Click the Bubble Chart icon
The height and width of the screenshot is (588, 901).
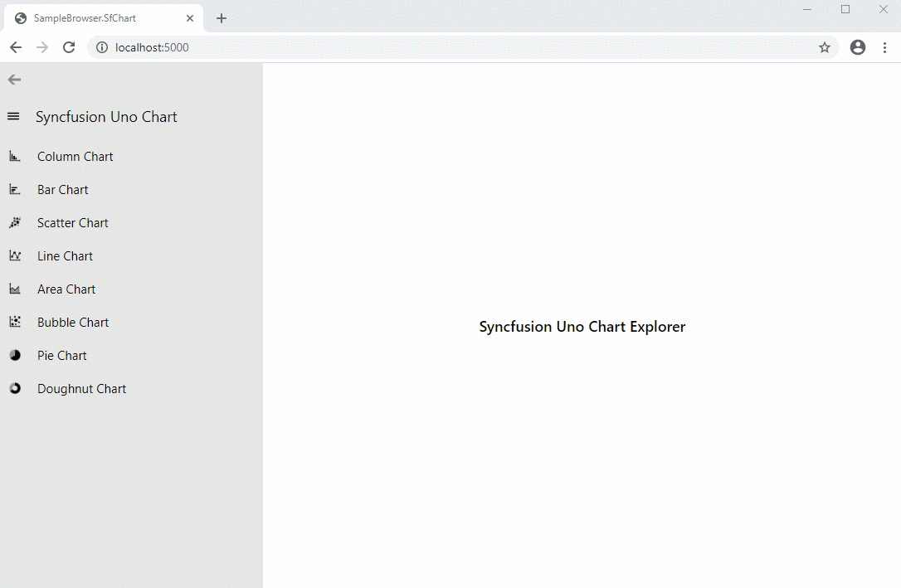(15, 322)
